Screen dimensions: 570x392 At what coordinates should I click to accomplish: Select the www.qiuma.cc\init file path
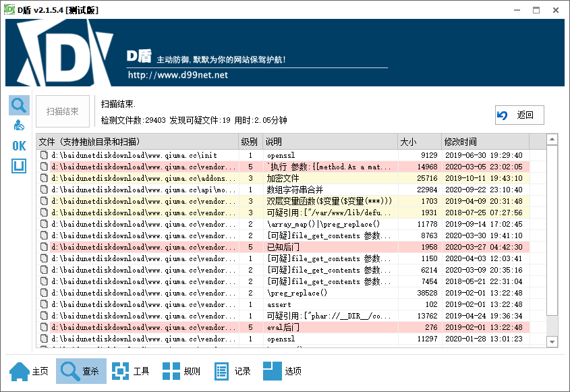click(134, 155)
